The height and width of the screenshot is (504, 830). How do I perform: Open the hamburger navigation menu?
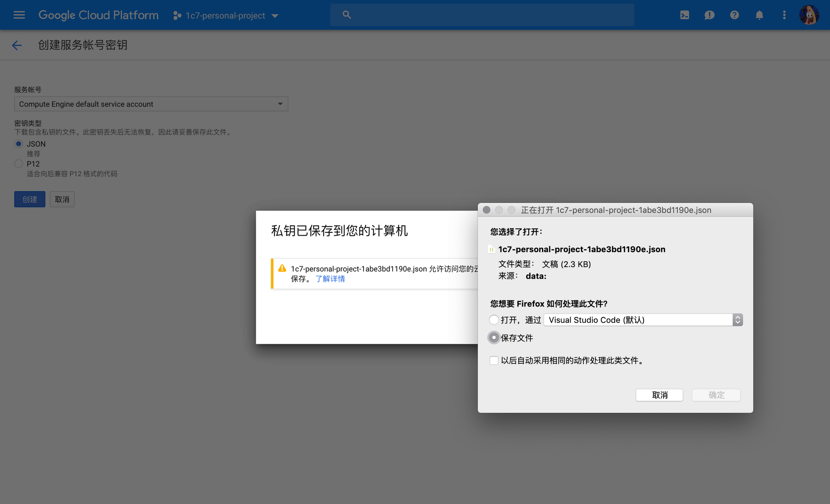click(19, 15)
